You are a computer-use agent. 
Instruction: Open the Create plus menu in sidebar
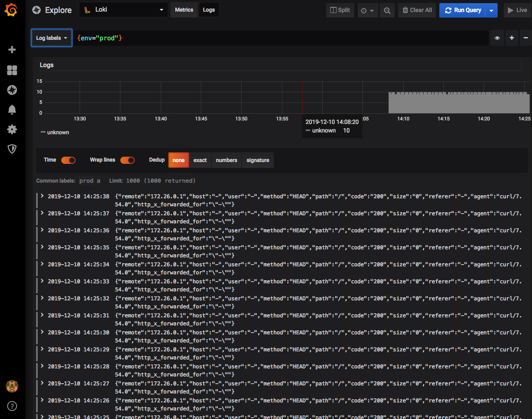[12, 50]
